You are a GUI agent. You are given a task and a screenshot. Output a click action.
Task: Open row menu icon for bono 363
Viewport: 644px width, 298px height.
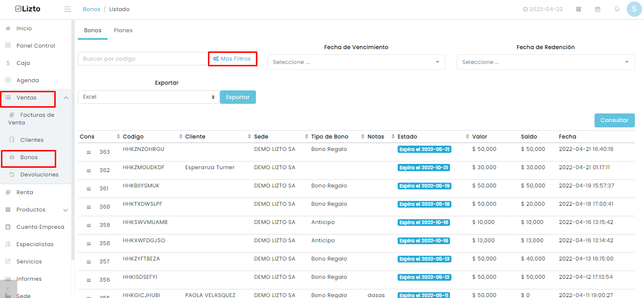tap(88, 152)
